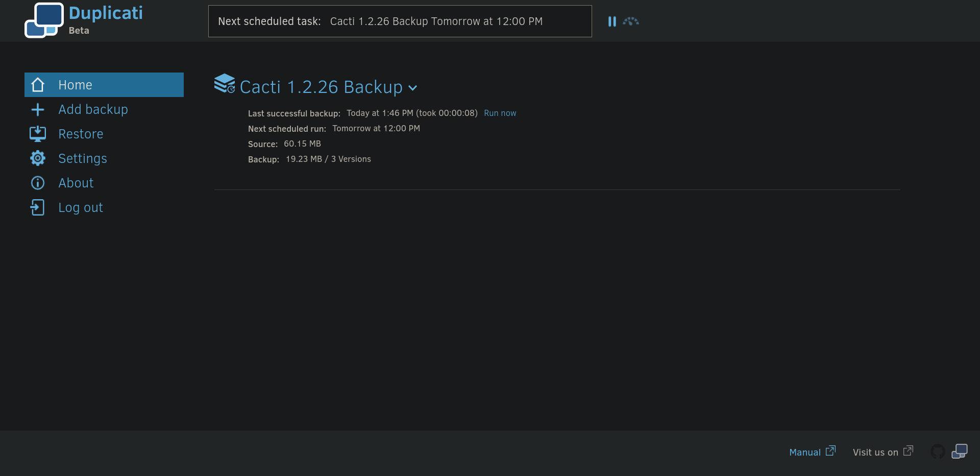
Task: Open the Duplicati forum icon in the footer
Action: (960, 451)
